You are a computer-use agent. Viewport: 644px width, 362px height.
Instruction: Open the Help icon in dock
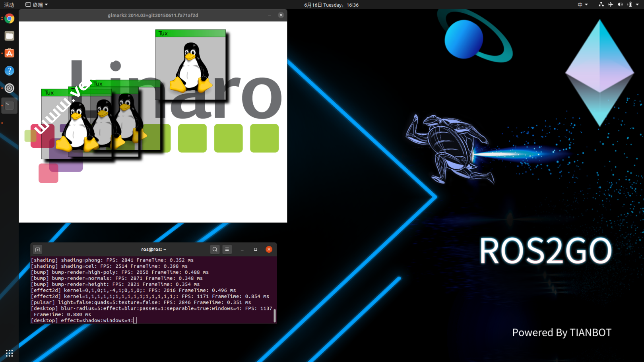10,71
